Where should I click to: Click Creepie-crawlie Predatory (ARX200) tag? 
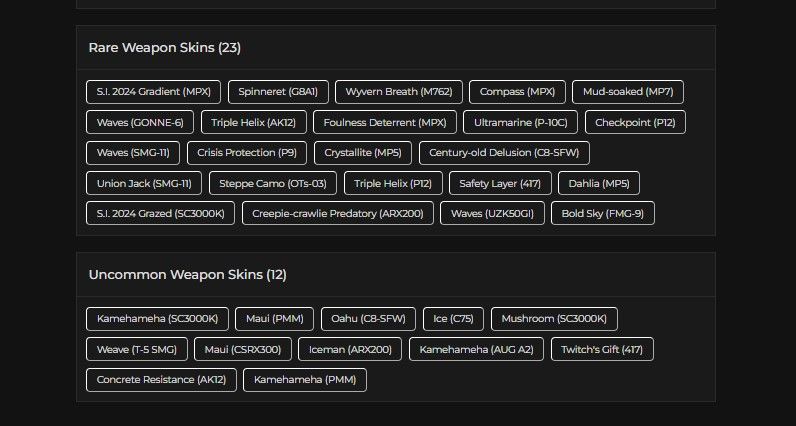tap(338, 214)
